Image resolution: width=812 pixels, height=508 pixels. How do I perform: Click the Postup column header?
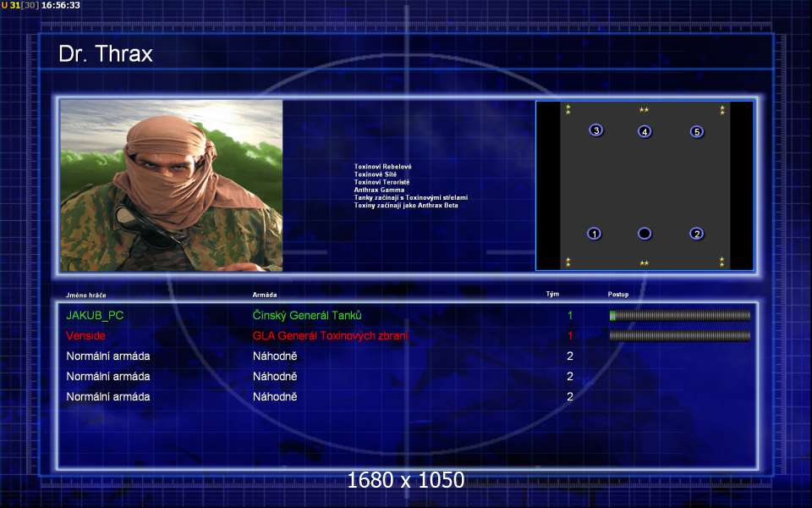point(618,295)
